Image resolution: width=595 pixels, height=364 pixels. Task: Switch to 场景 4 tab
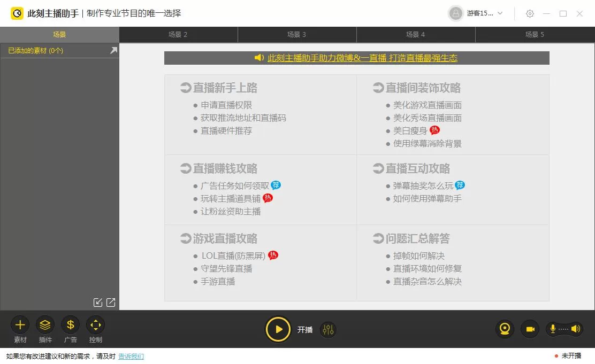(x=416, y=35)
